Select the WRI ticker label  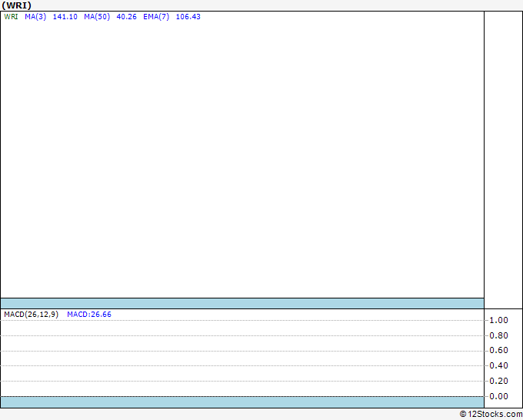(11, 17)
